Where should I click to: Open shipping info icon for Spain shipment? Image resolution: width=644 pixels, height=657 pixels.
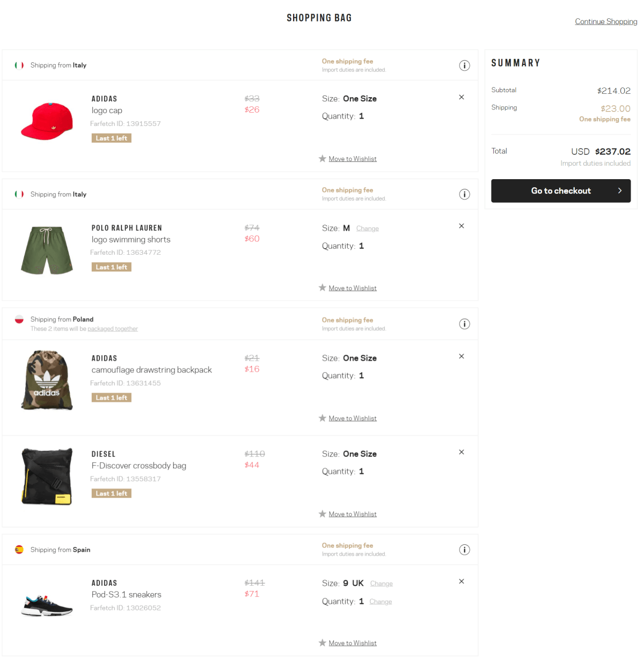(465, 550)
